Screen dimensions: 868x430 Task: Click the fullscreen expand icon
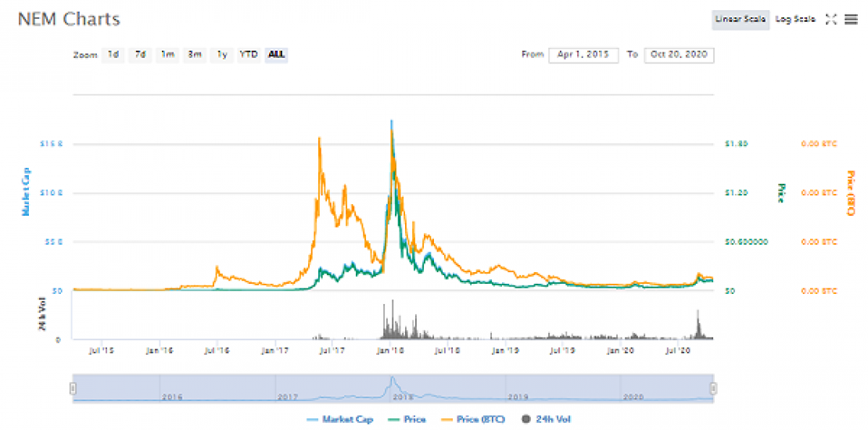pos(832,20)
